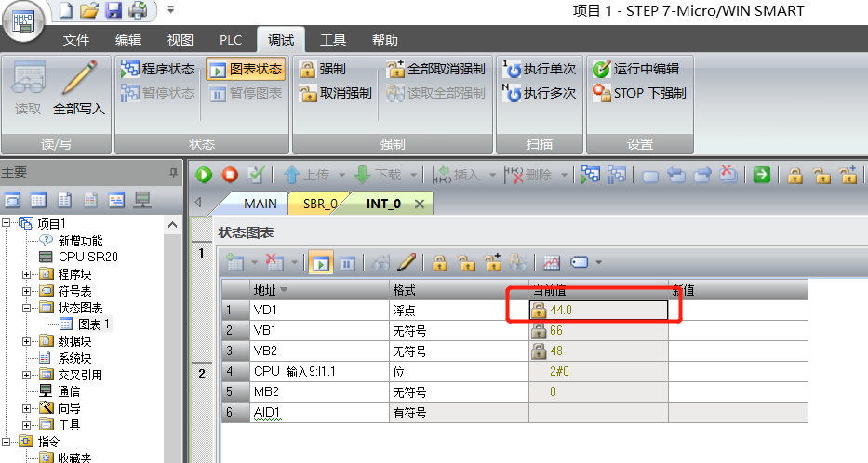868x463 pixels.
Task: Click the Save floppy disk icon
Action: [x=113, y=10]
